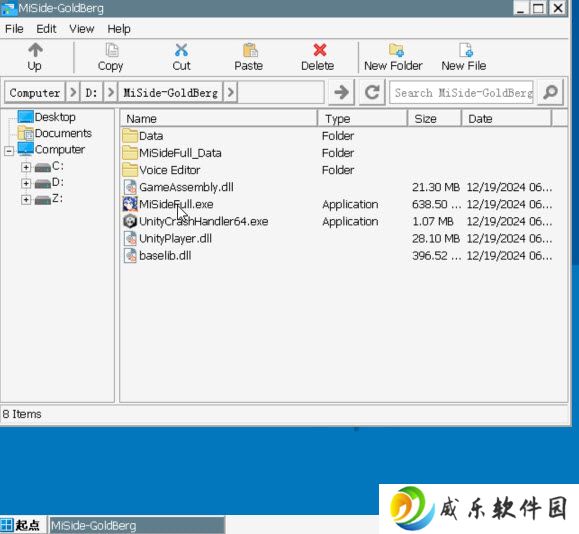Image resolution: width=579 pixels, height=534 pixels.
Task: Click the empty address bar field
Action: [x=281, y=92]
